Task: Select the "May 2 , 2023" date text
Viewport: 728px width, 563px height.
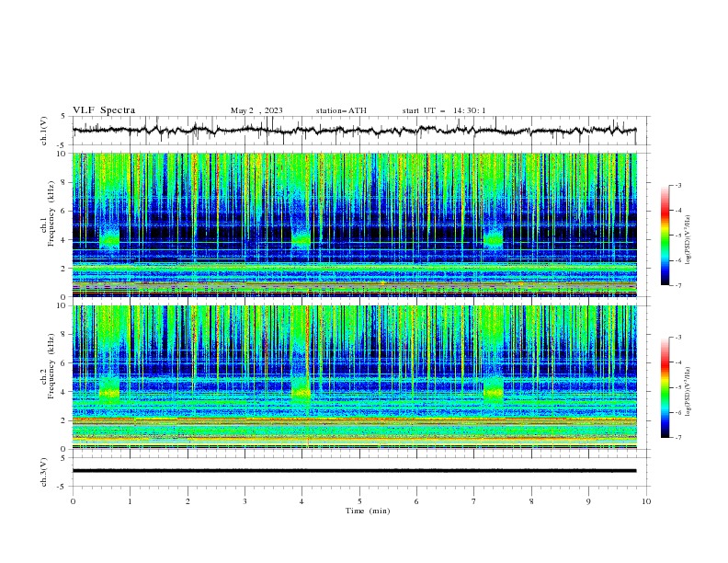Action: (256, 110)
